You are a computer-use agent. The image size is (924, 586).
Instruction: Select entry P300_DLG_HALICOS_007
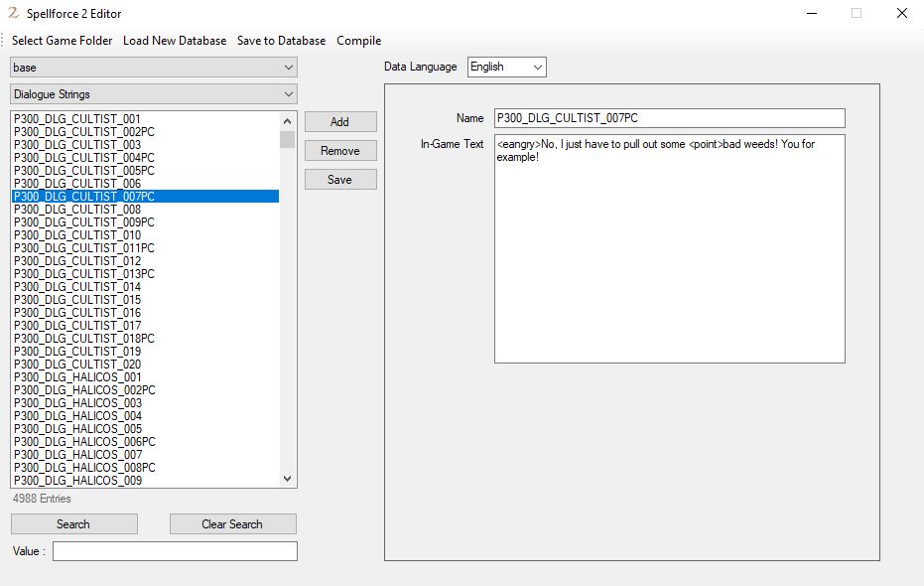click(x=145, y=455)
